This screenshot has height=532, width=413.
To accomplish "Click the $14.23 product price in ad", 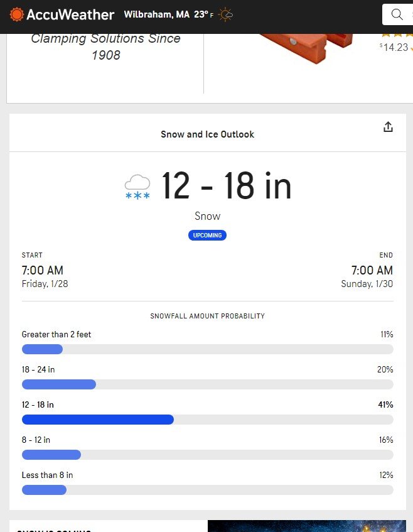I will [394, 47].
